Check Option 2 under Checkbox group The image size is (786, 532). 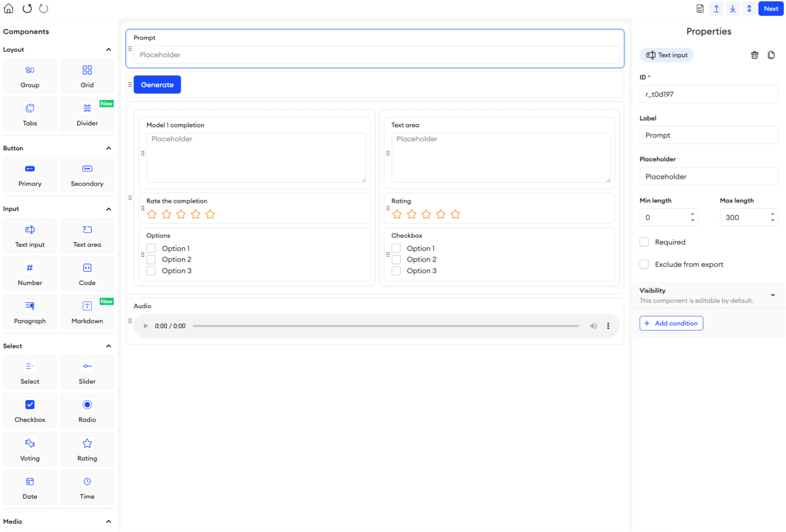pyautogui.click(x=396, y=259)
